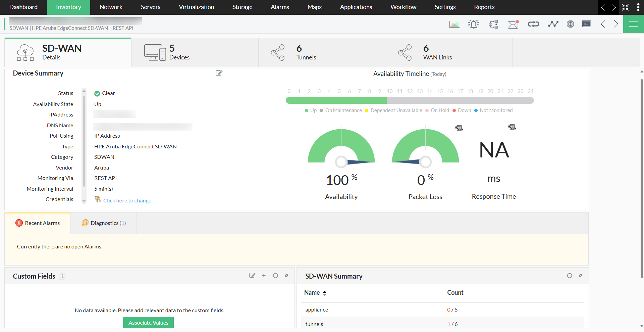Viewport: 644px width, 332px height.
Task: Open credentials via Click here to change link
Action: pos(127,200)
